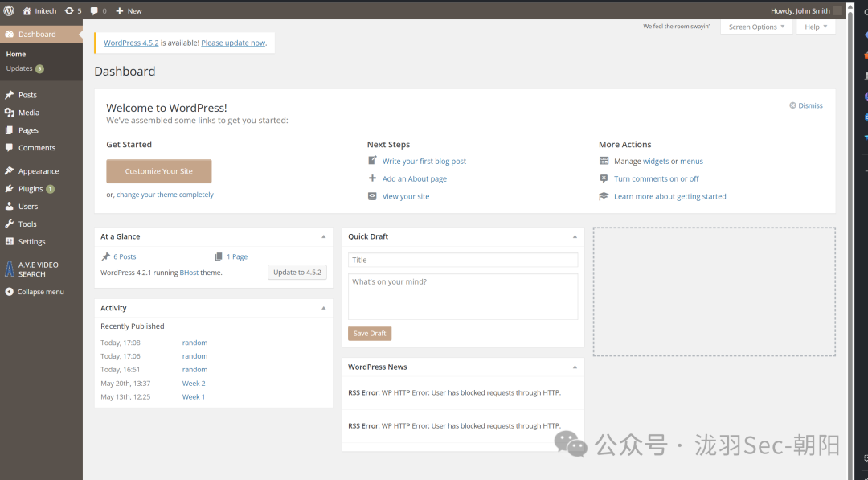
Task: Click the Users icon in sidebar
Action: point(10,207)
